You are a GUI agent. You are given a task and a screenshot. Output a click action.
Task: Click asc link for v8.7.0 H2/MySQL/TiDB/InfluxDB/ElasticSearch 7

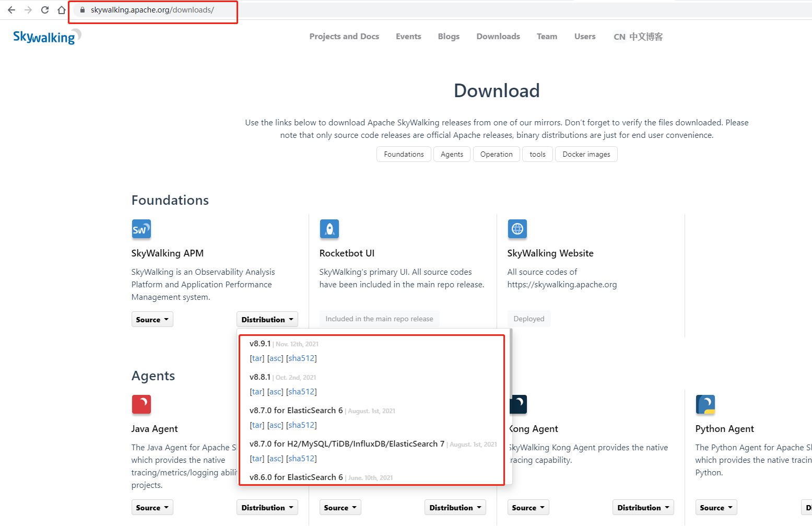[x=275, y=459]
